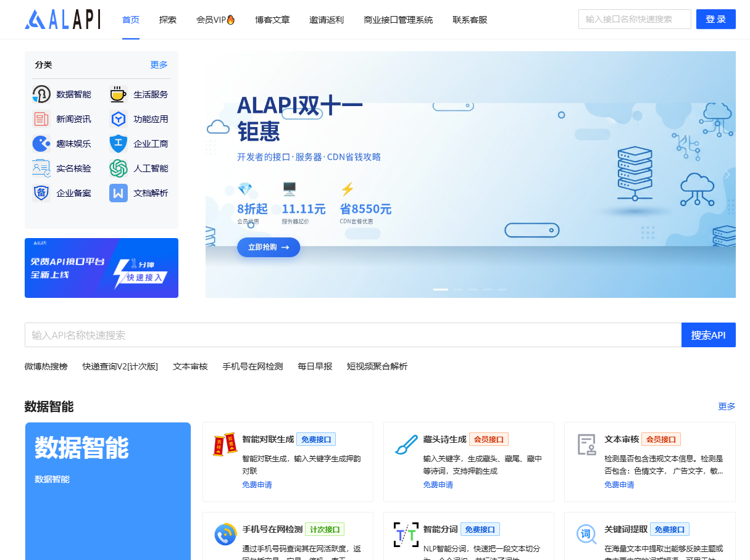Open the 藏头诗生成 card title

[444, 440]
